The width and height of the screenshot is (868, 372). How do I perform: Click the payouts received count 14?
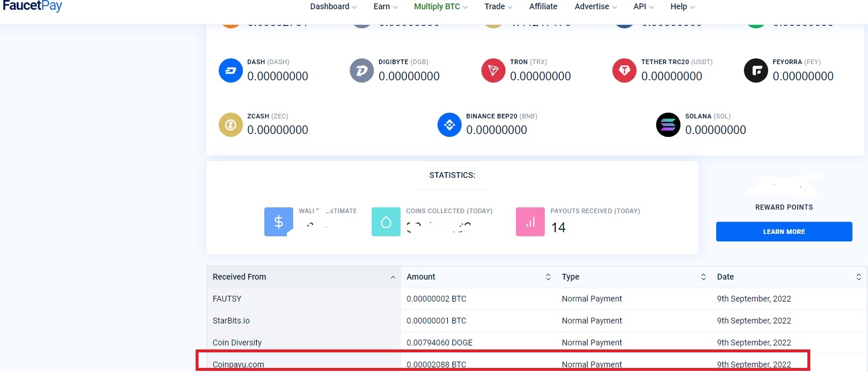pyautogui.click(x=558, y=228)
